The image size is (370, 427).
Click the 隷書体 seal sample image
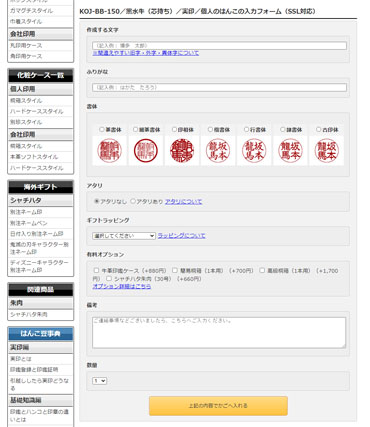290,151
